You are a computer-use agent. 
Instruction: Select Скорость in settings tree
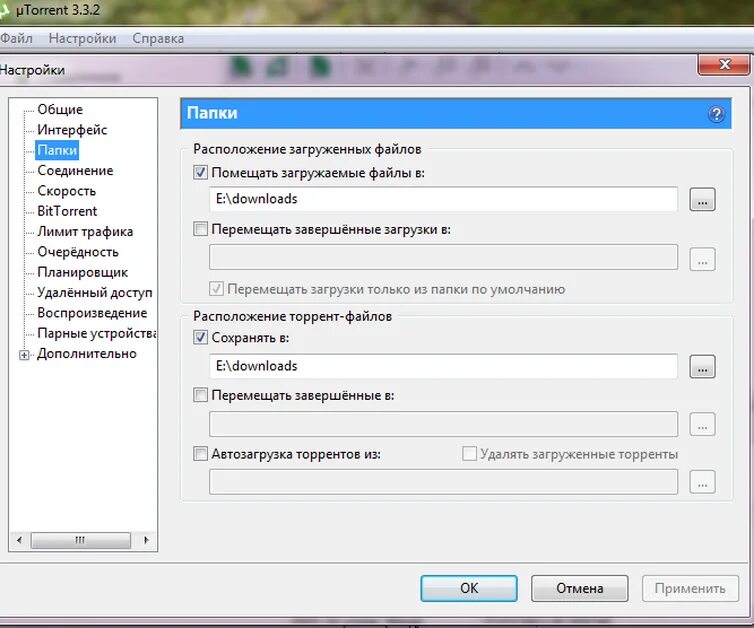coord(67,191)
